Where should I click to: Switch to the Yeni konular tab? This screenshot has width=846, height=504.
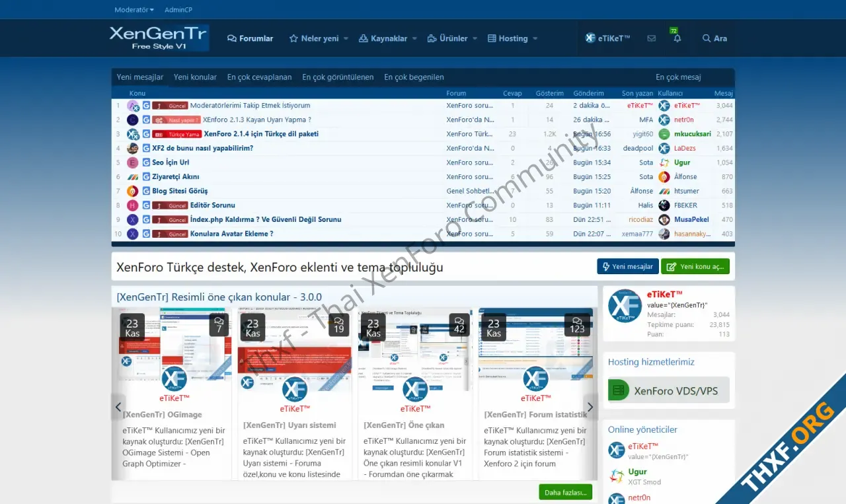[195, 77]
